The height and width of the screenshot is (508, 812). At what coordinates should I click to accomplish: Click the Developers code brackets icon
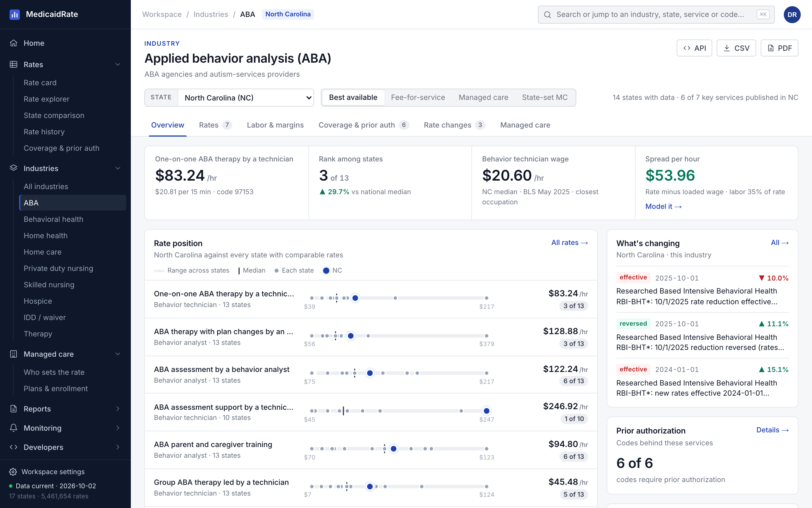pyautogui.click(x=14, y=447)
